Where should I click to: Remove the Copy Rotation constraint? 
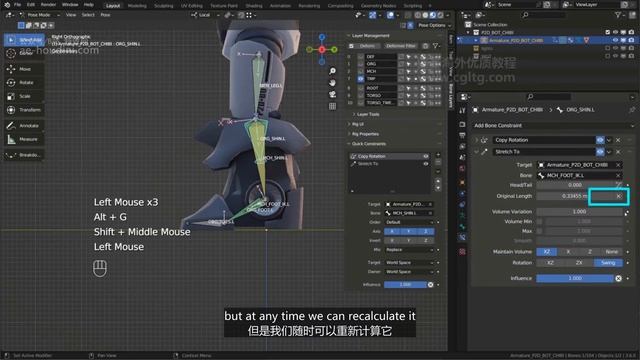618,140
